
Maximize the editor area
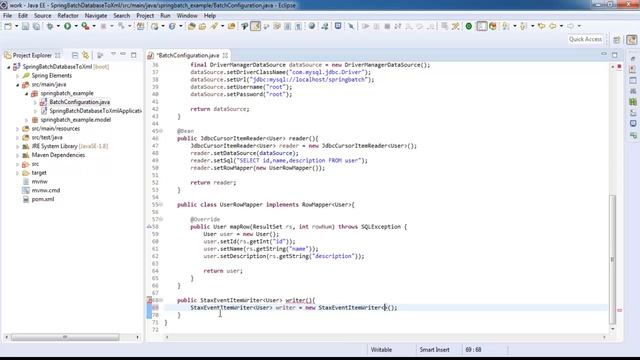614,55
